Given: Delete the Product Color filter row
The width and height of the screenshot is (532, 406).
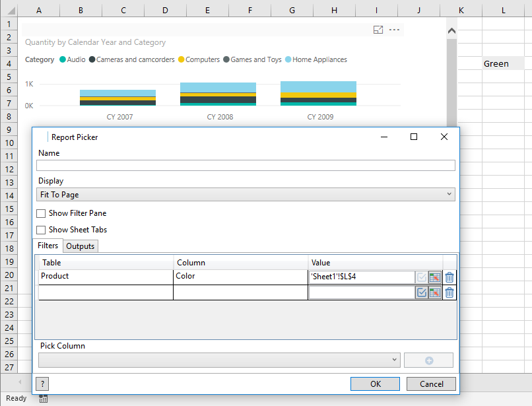Looking at the screenshot, I should [x=449, y=277].
